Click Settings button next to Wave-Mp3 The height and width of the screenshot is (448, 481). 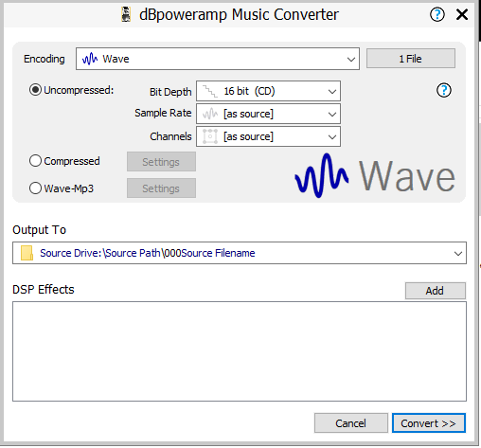click(x=161, y=188)
